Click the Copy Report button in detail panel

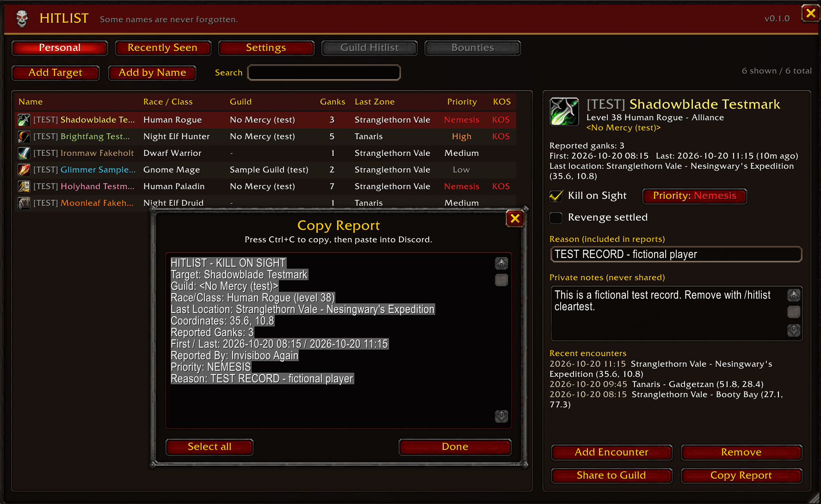tap(741, 475)
